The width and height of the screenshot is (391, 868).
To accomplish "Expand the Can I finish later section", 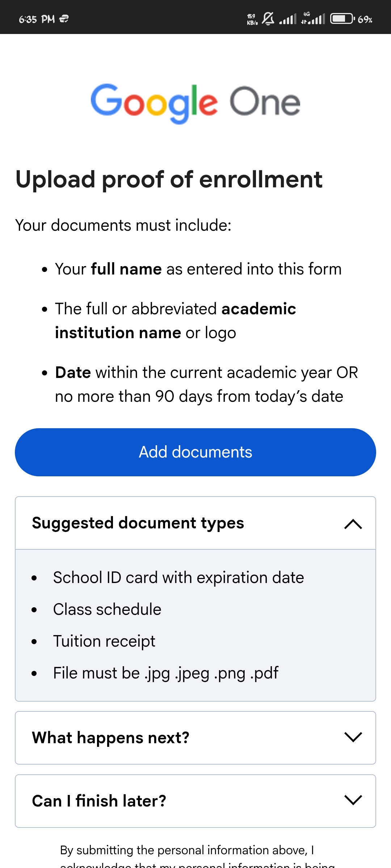I will (x=353, y=800).
